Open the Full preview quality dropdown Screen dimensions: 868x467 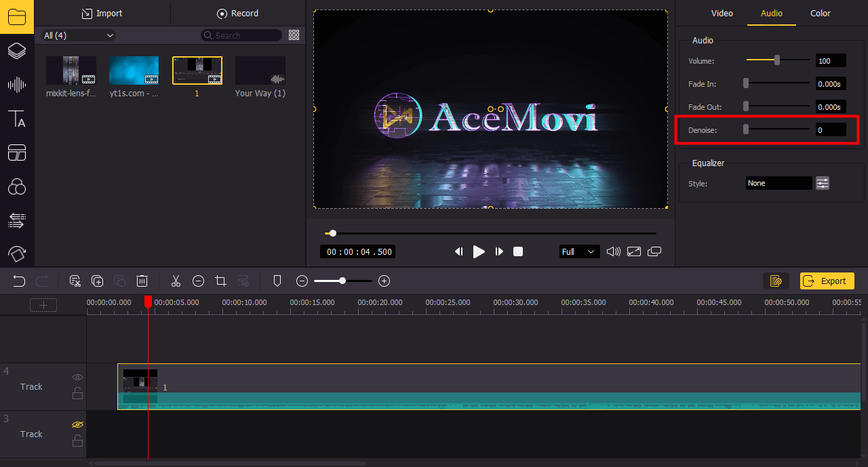tap(579, 251)
